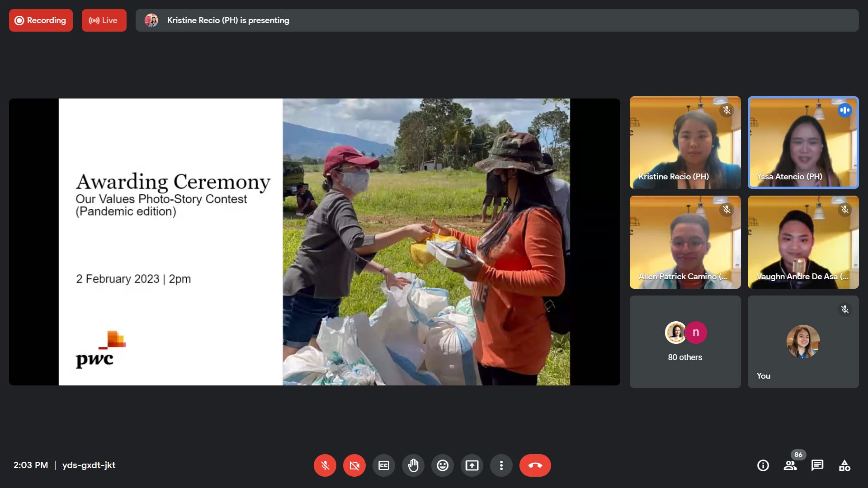Expand the 80 others participants tile

click(x=685, y=342)
